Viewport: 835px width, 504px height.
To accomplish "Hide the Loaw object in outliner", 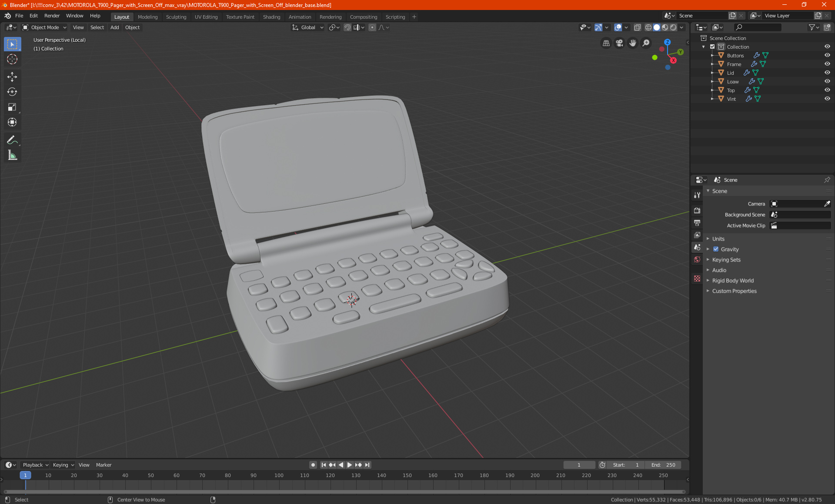I will click(827, 81).
